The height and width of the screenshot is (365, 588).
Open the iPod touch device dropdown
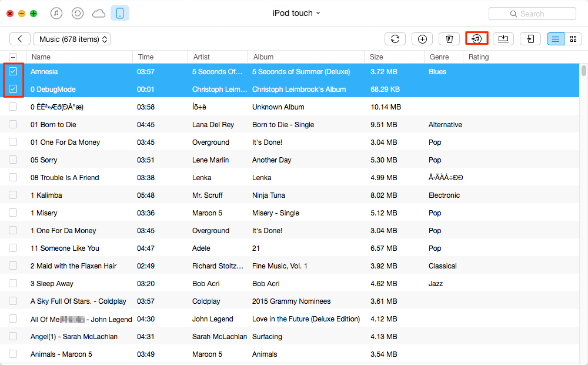click(x=296, y=13)
